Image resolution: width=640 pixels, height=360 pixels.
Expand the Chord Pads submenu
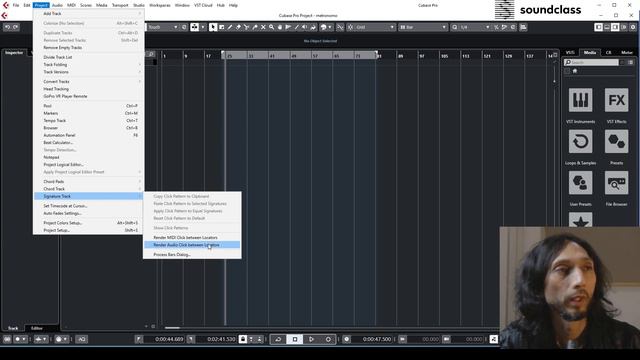click(89, 182)
